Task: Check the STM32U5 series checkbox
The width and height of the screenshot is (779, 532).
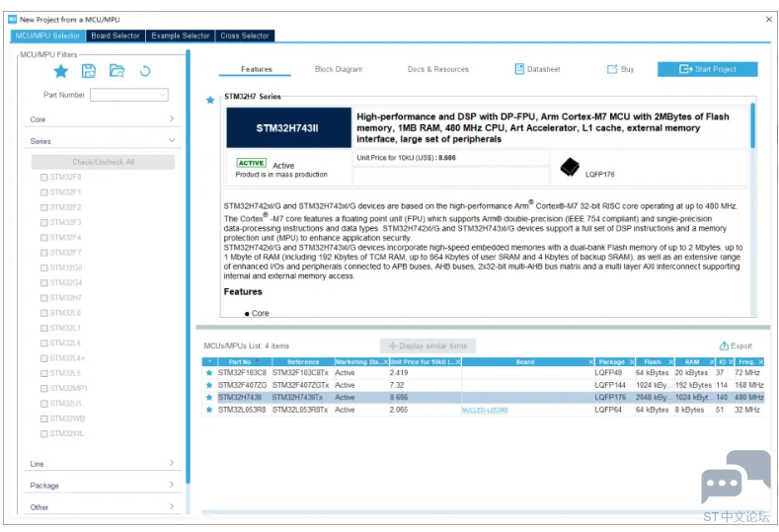Action: click(44, 404)
